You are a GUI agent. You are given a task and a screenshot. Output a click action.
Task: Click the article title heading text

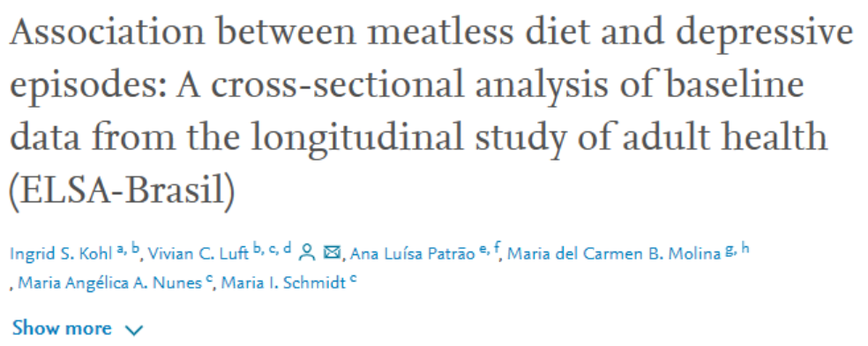pyautogui.click(x=431, y=113)
